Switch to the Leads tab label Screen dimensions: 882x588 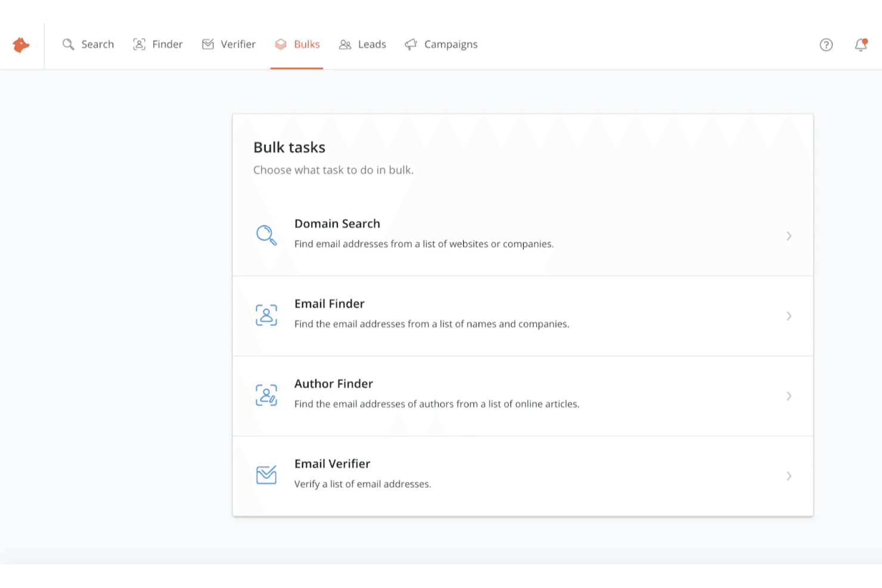(x=372, y=44)
